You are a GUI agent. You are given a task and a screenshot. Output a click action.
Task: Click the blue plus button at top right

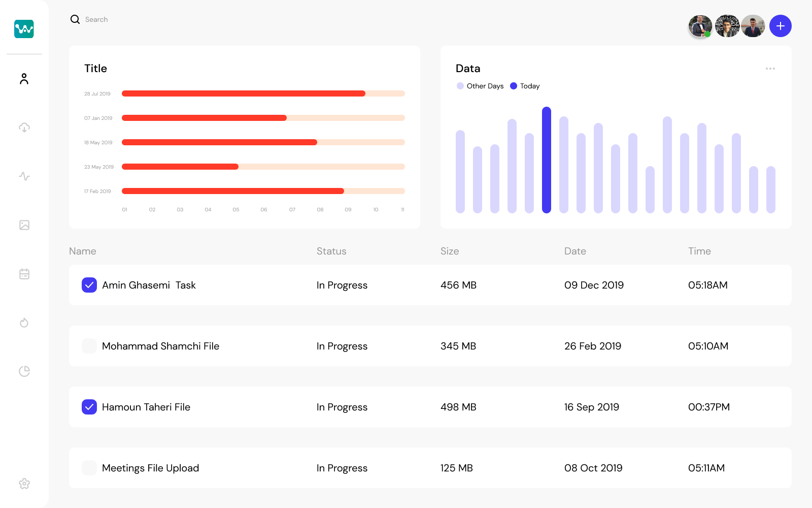780,26
